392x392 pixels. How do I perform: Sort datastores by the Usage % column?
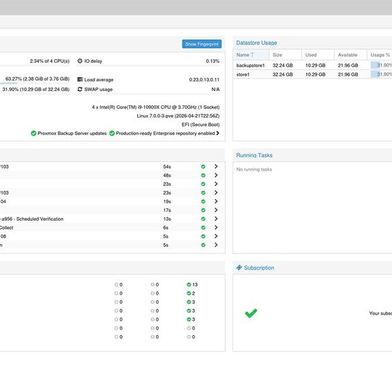click(x=380, y=55)
